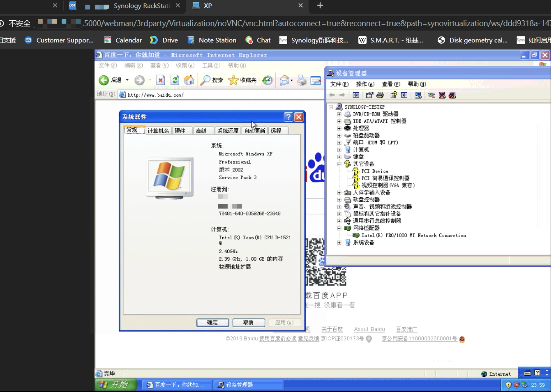Expand the IDE ATA/ATAPI controllers node

[339, 121]
